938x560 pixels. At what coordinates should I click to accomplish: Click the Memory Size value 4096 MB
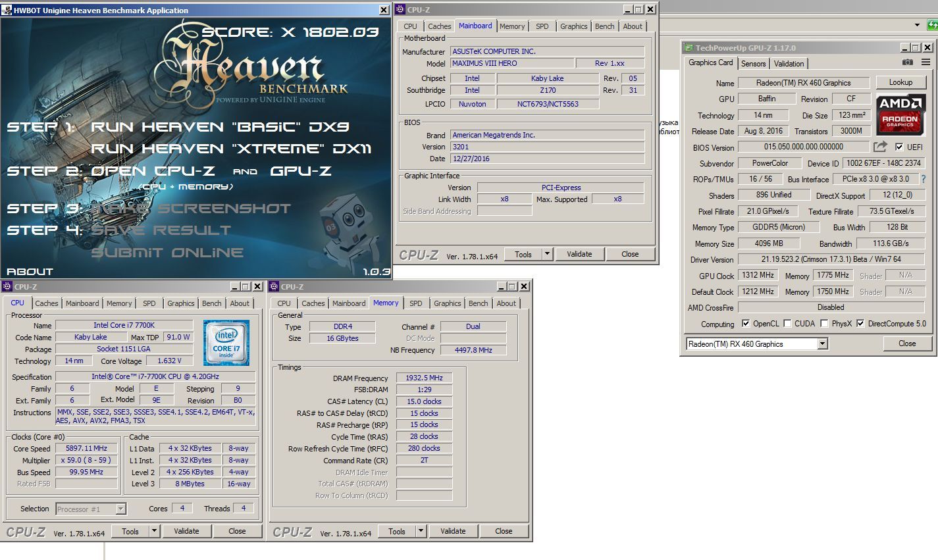[x=768, y=243]
